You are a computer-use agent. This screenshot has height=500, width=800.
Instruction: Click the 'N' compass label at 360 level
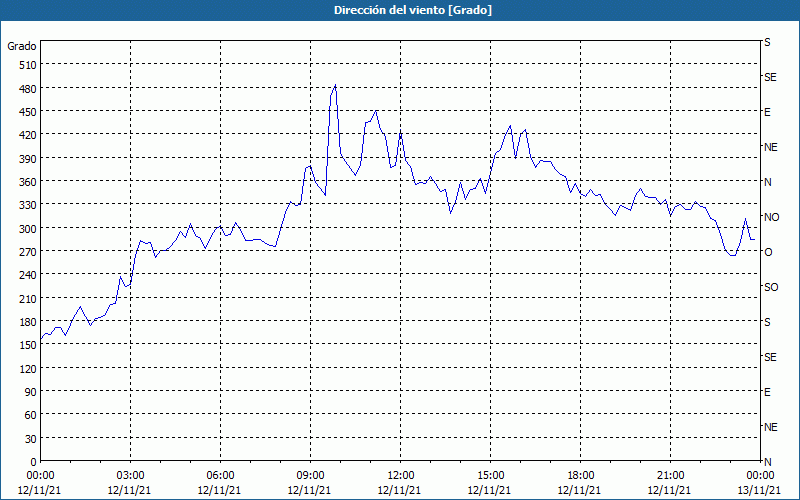[x=767, y=182]
